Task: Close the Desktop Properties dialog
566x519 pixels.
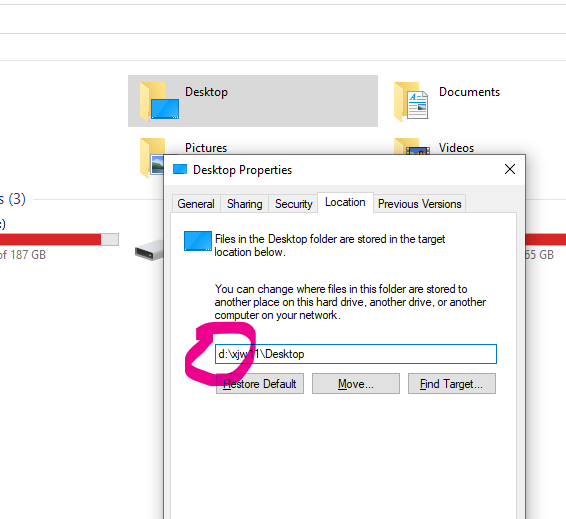Action: pyautogui.click(x=510, y=169)
